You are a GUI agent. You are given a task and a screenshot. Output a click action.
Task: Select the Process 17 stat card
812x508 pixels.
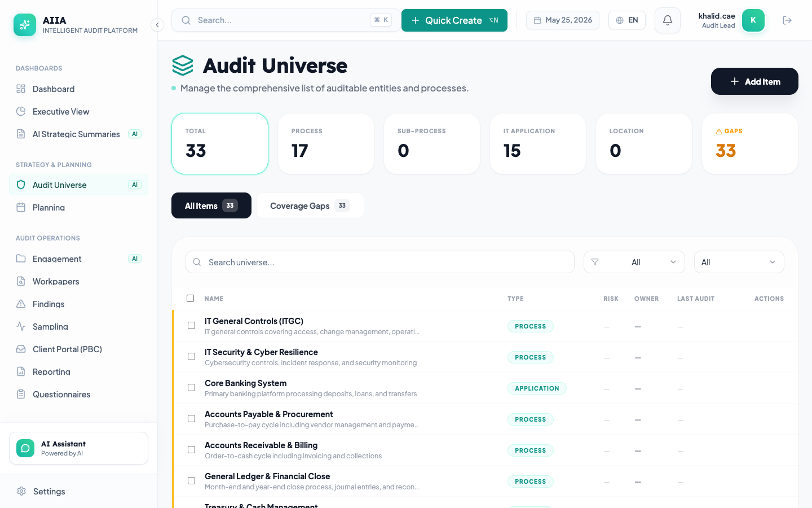point(326,143)
